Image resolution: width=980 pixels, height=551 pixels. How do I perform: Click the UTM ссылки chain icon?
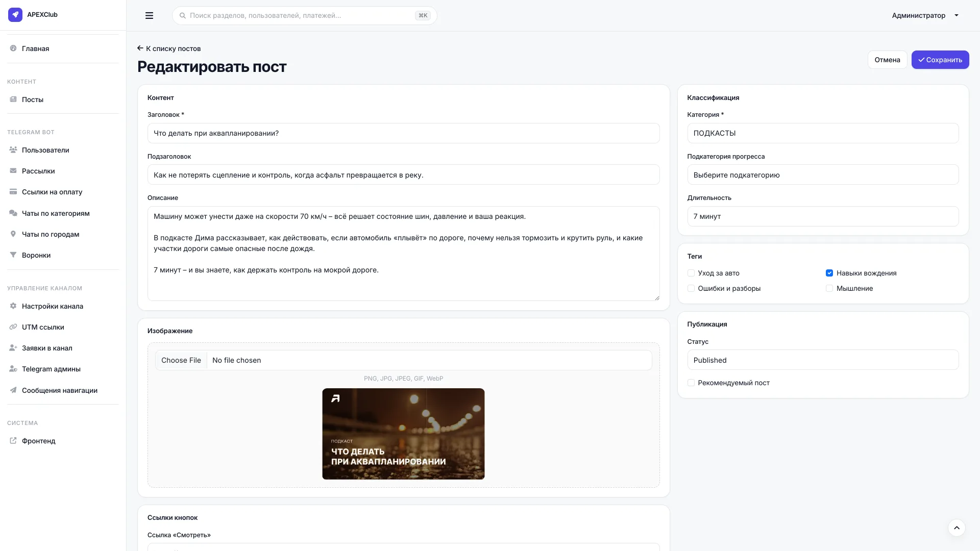coord(13,327)
